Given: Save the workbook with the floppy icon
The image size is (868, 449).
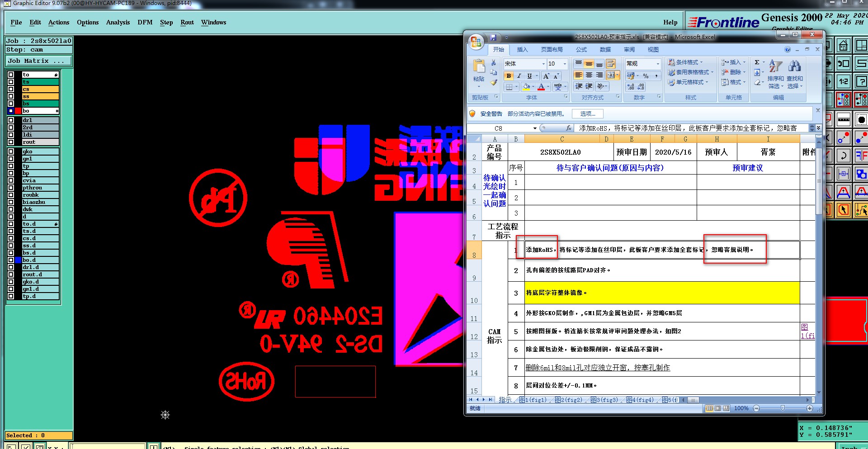Looking at the screenshot, I should 493,38.
